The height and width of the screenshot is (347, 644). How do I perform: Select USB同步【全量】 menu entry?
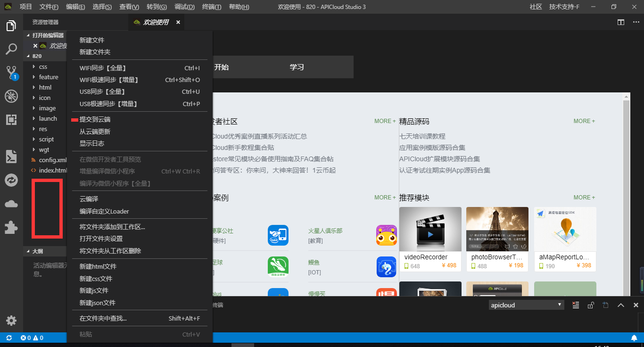click(x=140, y=91)
